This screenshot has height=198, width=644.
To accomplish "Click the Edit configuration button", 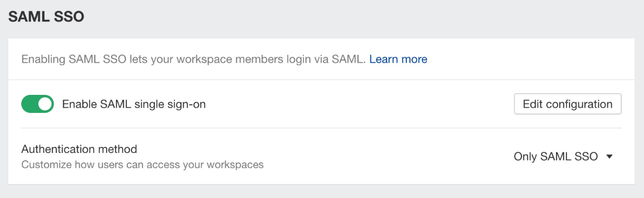I will [567, 104].
